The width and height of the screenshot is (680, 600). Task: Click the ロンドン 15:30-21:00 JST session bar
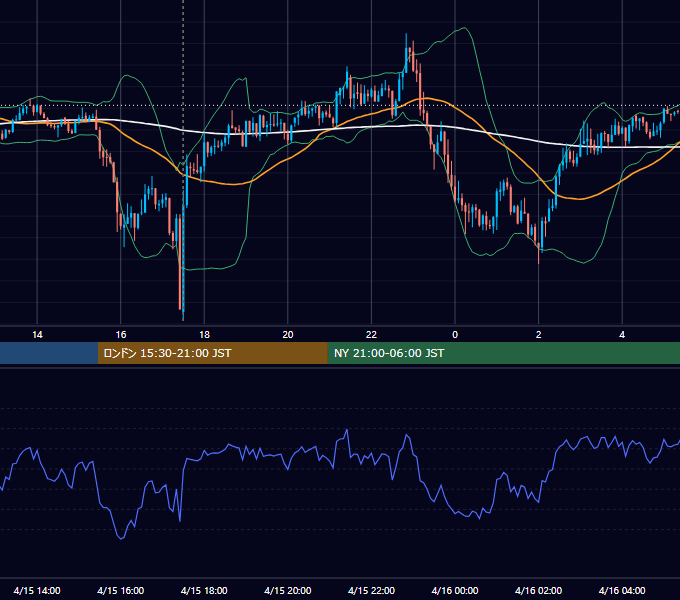click(212, 353)
